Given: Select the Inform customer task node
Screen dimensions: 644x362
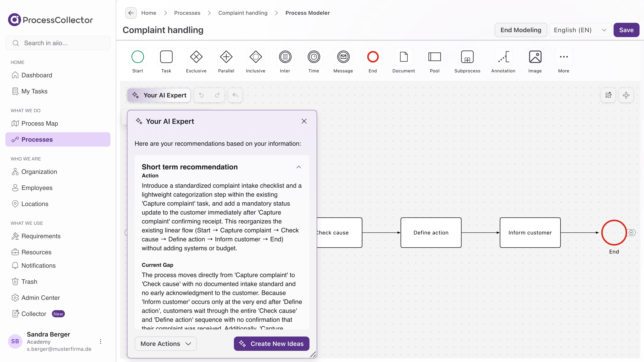Looking at the screenshot, I should [530, 233].
